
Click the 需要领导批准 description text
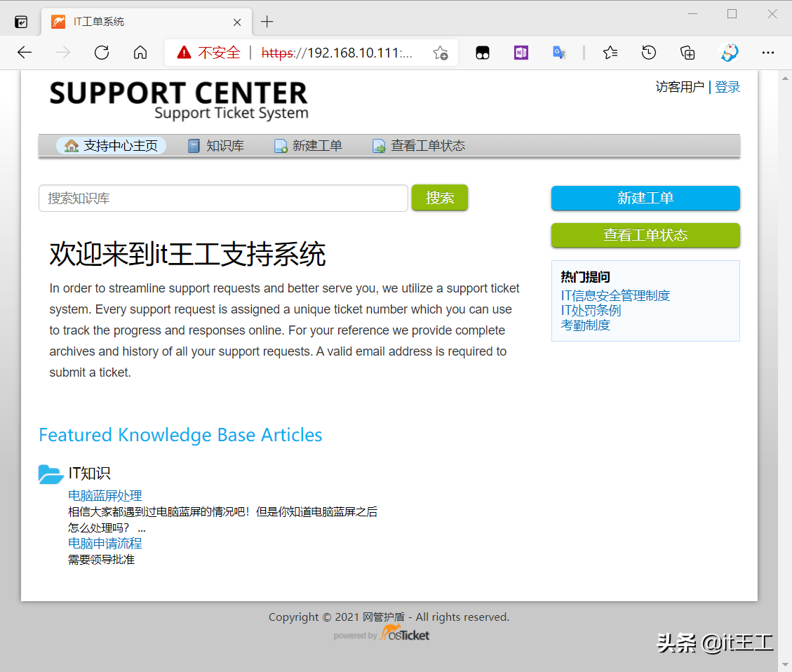click(x=101, y=559)
